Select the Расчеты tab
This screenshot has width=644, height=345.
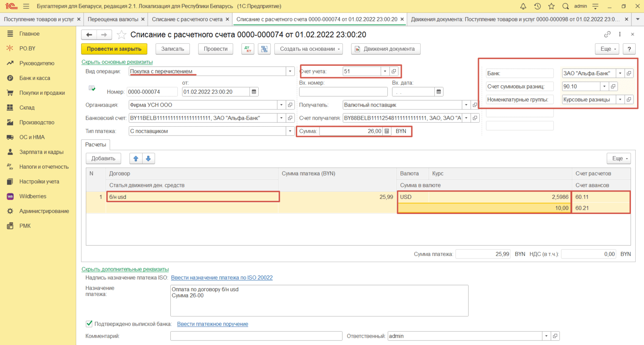click(x=96, y=145)
